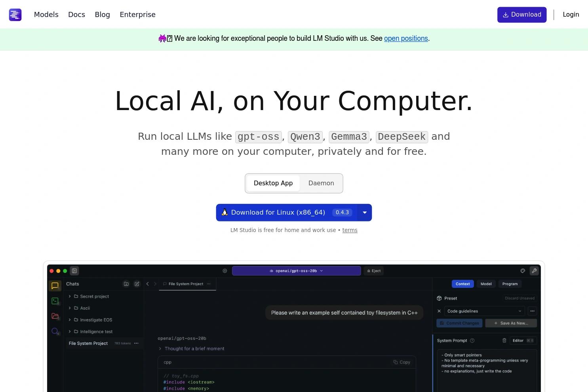Open the color theme palette icon
This screenshot has width=588, height=392.
coord(523,271)
